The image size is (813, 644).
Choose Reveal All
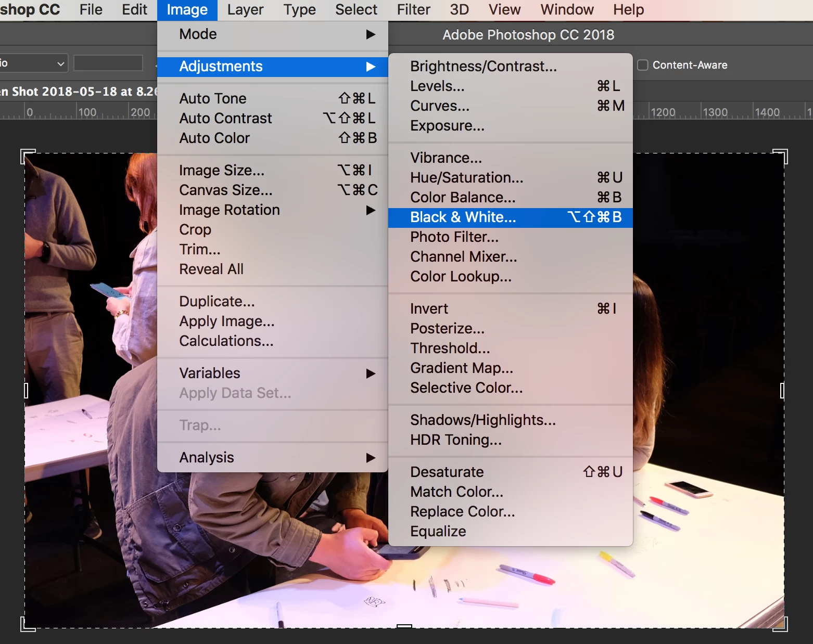pyautogui.click(x=272, y=269)
